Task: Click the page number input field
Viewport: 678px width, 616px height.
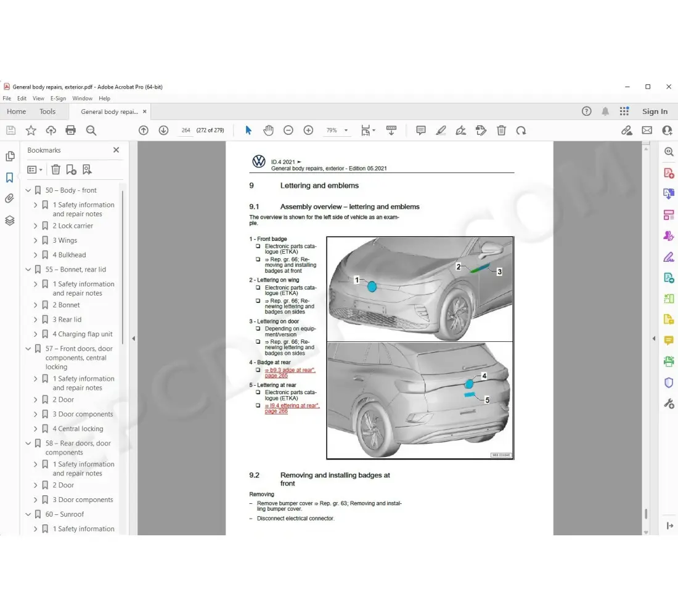Action: click(x=186, y=130)
